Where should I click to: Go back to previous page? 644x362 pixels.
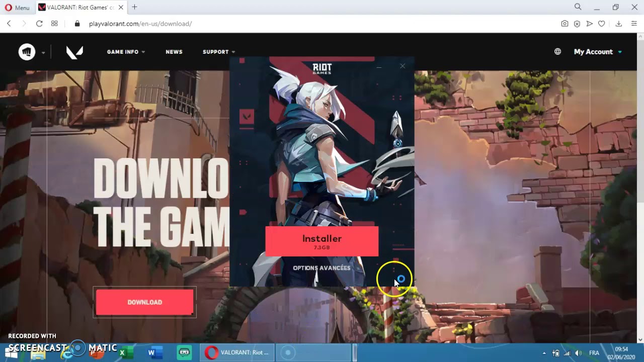click(x=9, y=24)
